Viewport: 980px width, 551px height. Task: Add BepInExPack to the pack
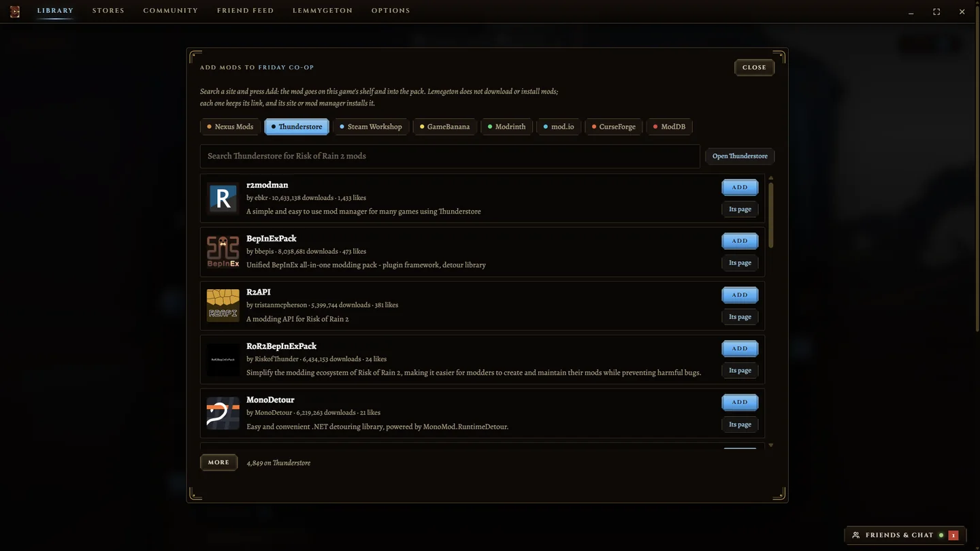(x=740, y=241)
